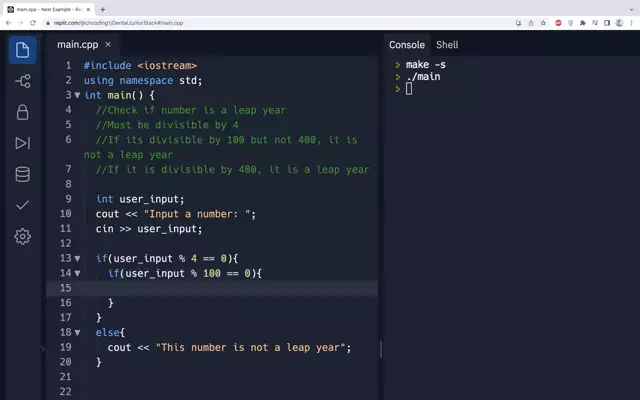Switch to the Console tab
The height and width of the screenshot is (400, 640).
click(407, 45)
